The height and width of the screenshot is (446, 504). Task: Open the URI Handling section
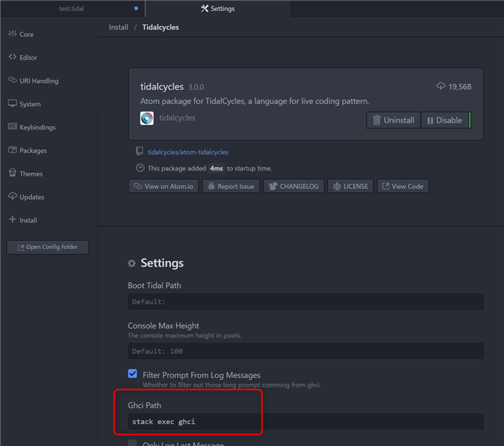click(33, 80)
